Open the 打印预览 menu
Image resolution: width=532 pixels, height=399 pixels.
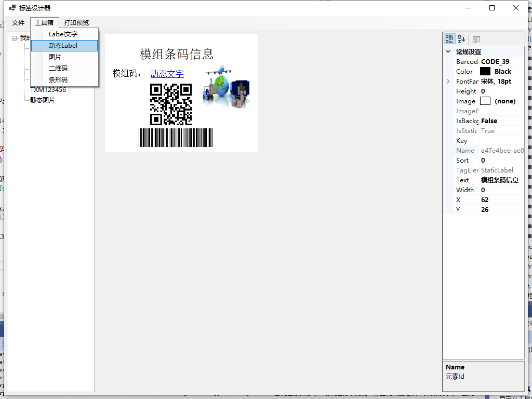click(x=76, y=23)
